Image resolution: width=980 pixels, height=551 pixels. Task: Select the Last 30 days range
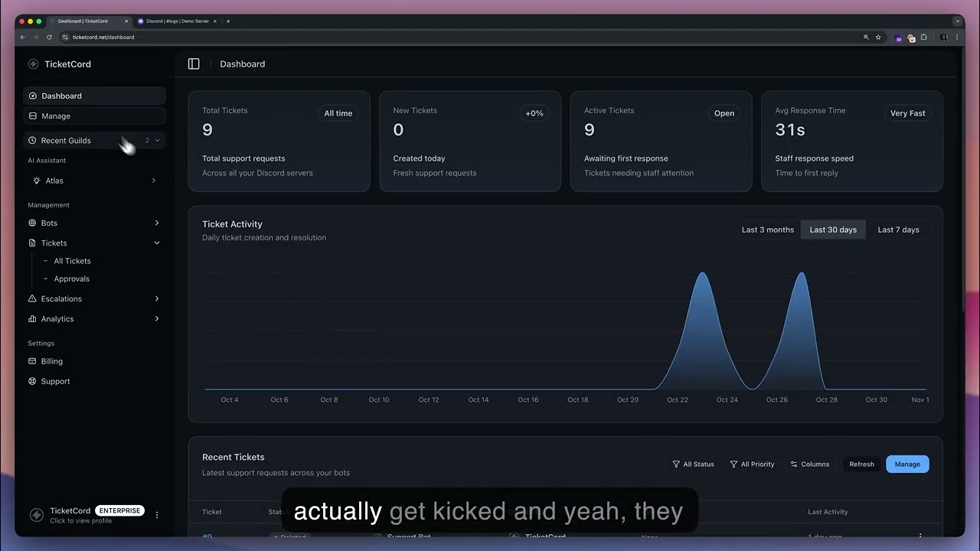coord(833,230)
